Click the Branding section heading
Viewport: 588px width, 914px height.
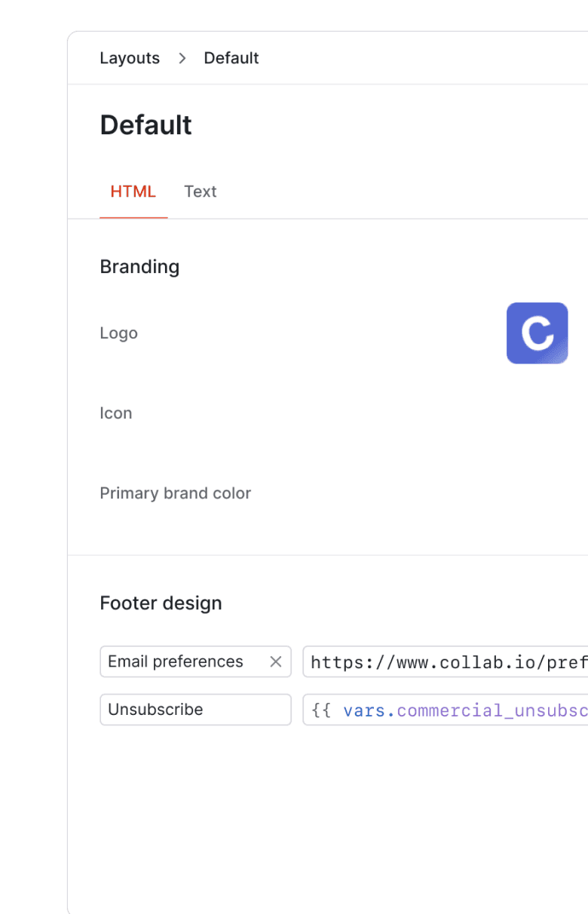tap(139, 267)
